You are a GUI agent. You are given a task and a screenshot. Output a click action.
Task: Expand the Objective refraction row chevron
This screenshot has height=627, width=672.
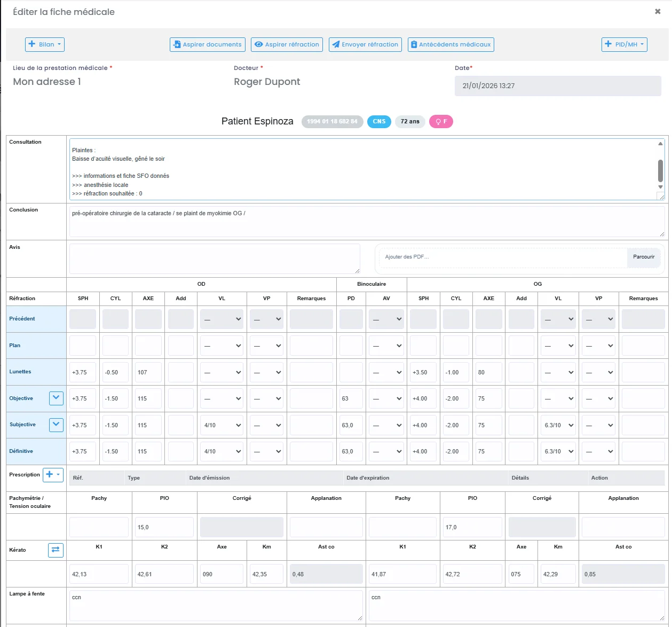[x=56, y=398]
